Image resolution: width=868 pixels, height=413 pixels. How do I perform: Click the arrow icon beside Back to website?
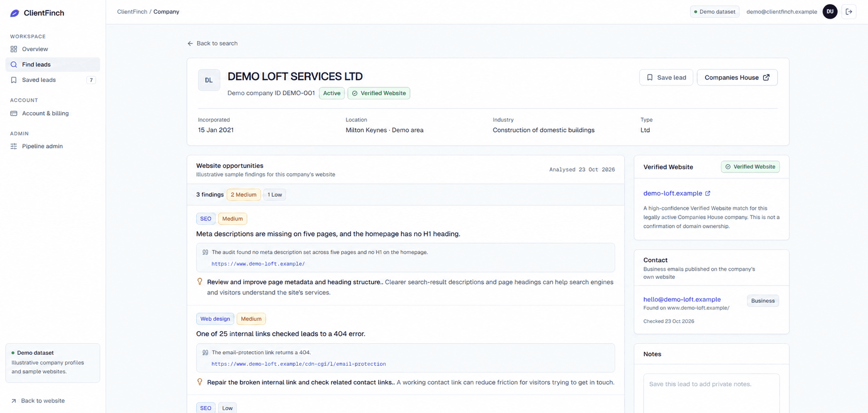[x=14, y=401]
